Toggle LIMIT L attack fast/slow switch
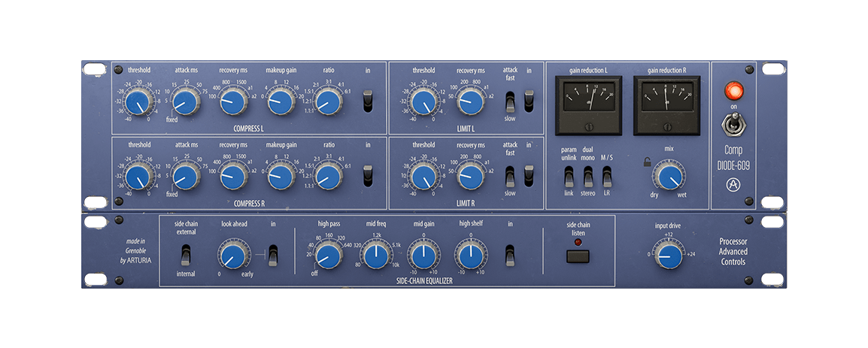 point(510,101)
